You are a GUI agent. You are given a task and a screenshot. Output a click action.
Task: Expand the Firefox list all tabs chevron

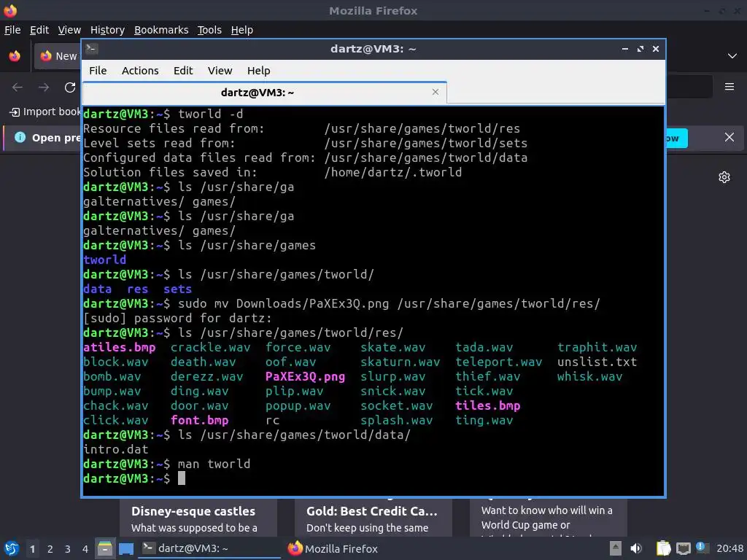(732, 55)
